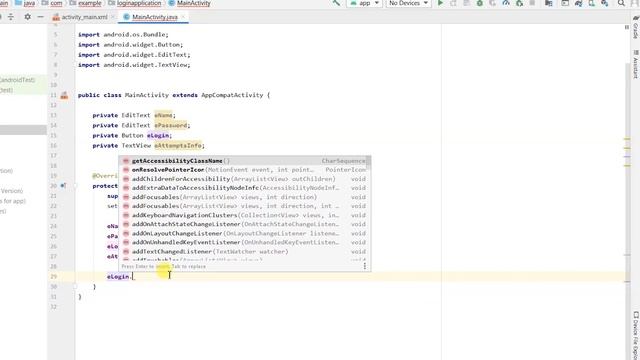Click the Sync Project with Gradle icon
640x360 pixels.
coord(578,3)
